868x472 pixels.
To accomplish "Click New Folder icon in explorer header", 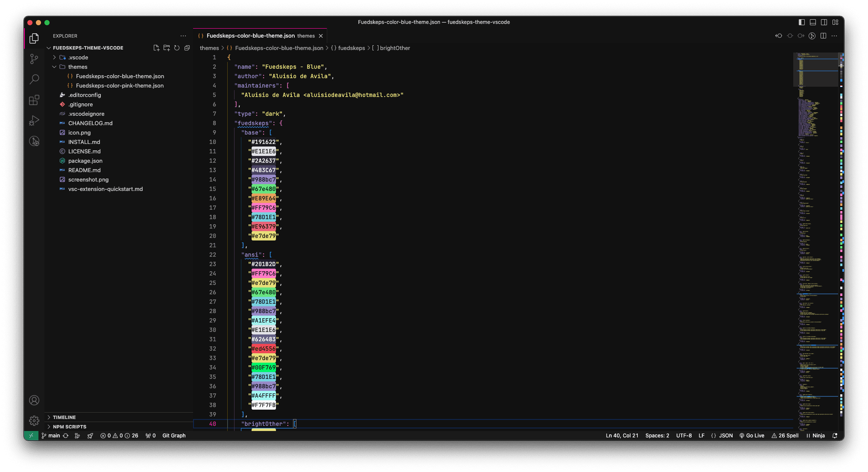I will (167, 48).
